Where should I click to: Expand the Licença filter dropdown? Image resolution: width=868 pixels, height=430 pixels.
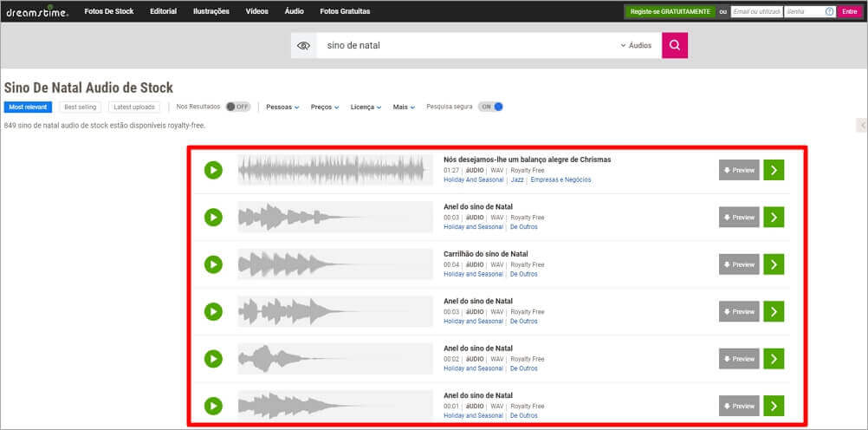366,107
